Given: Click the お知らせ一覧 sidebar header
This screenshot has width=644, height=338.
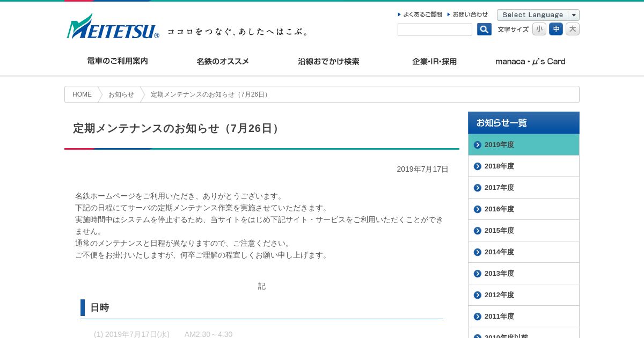Looking at the screenshot, I should click(x=524, y=123).
